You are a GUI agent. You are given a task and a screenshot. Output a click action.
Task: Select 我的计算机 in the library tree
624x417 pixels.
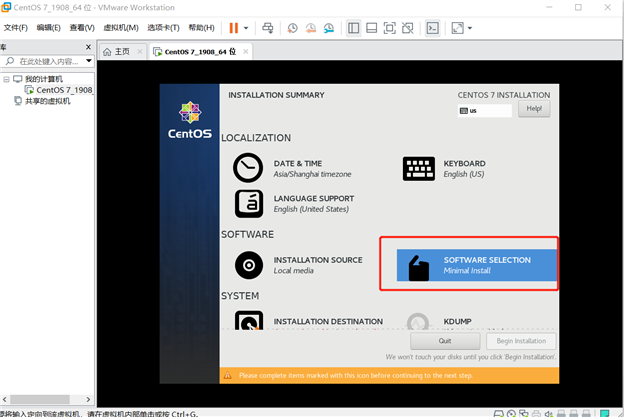44,79
